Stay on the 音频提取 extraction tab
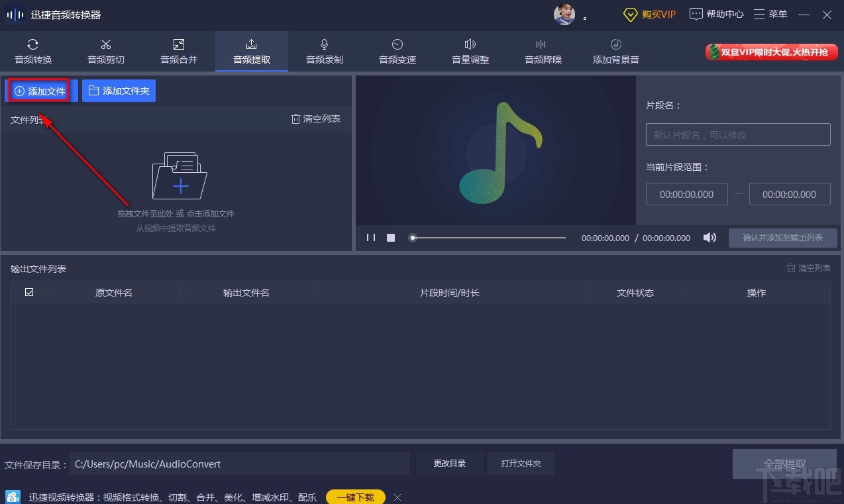 coord(251,51)
